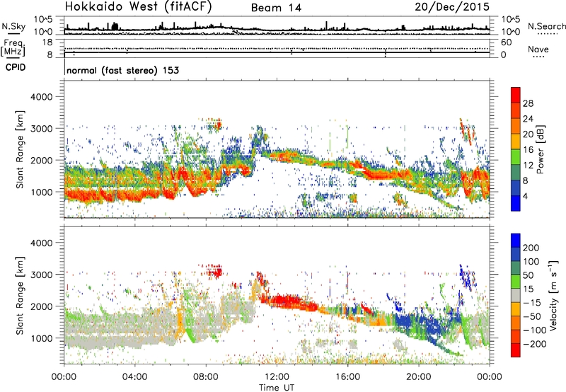Click the noise trace in the N.Sky panel
This screenshot has height=392, width=566.
[x=277, y=28]
